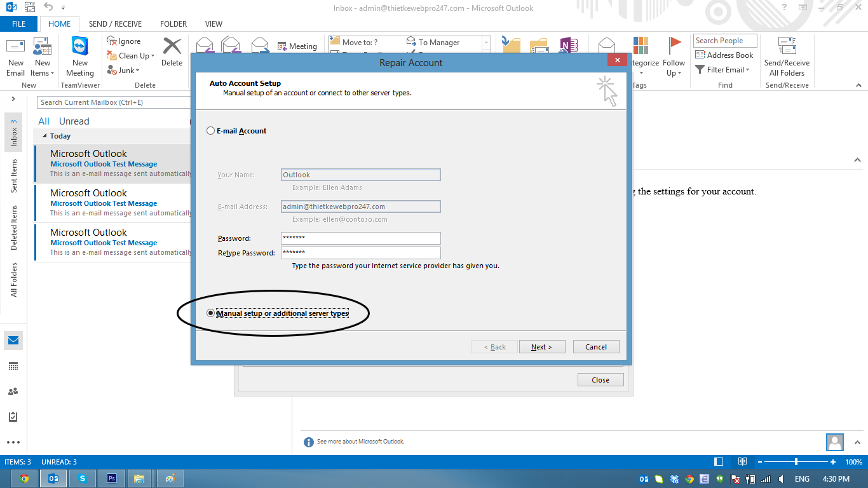Click Send/Receive All Folders ribbon button

pos(787,57)
